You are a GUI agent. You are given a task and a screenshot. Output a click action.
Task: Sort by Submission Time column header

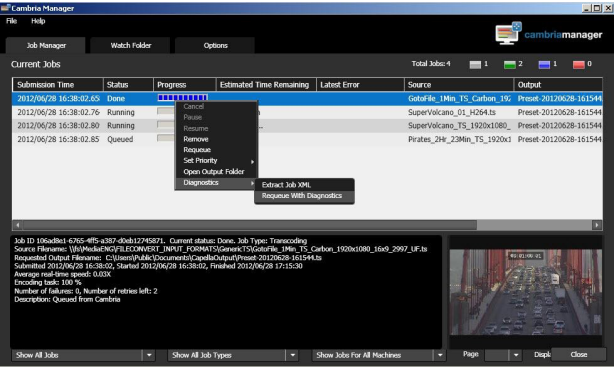click(58, 85)
